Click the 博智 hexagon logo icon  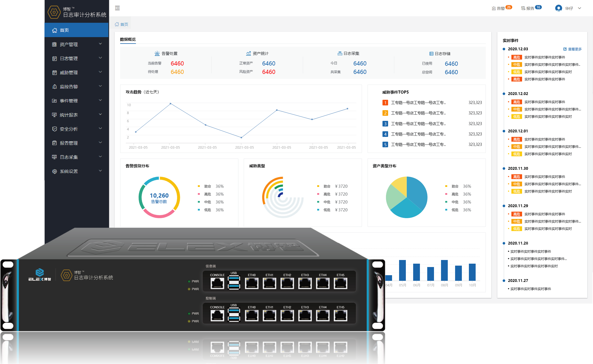pos(54,12)
